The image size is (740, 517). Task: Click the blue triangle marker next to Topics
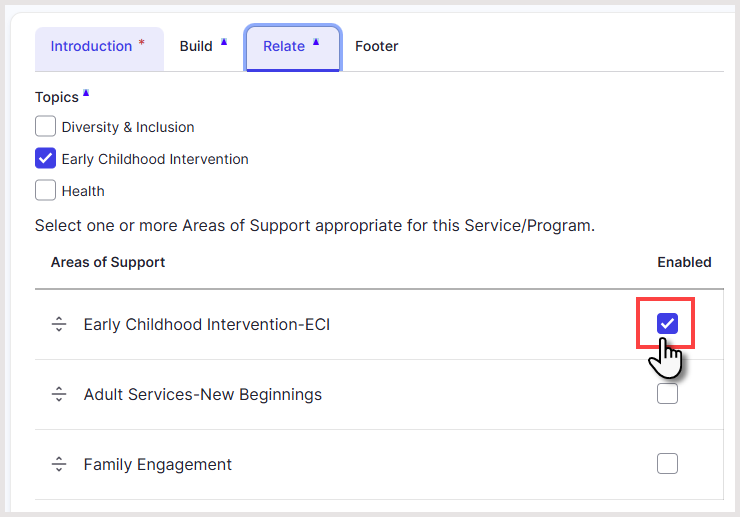pos(86,93)
